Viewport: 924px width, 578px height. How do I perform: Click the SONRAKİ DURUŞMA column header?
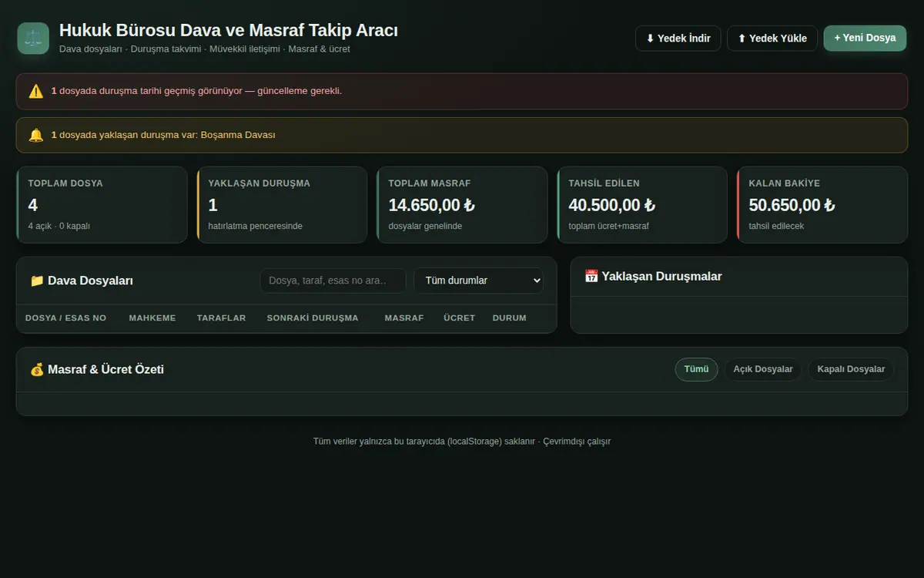313,318
